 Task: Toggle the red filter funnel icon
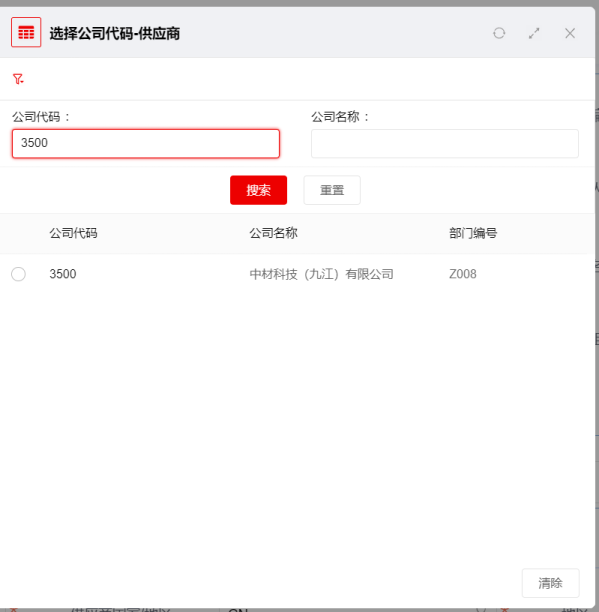pyautogui.click(x=18, y=79)
